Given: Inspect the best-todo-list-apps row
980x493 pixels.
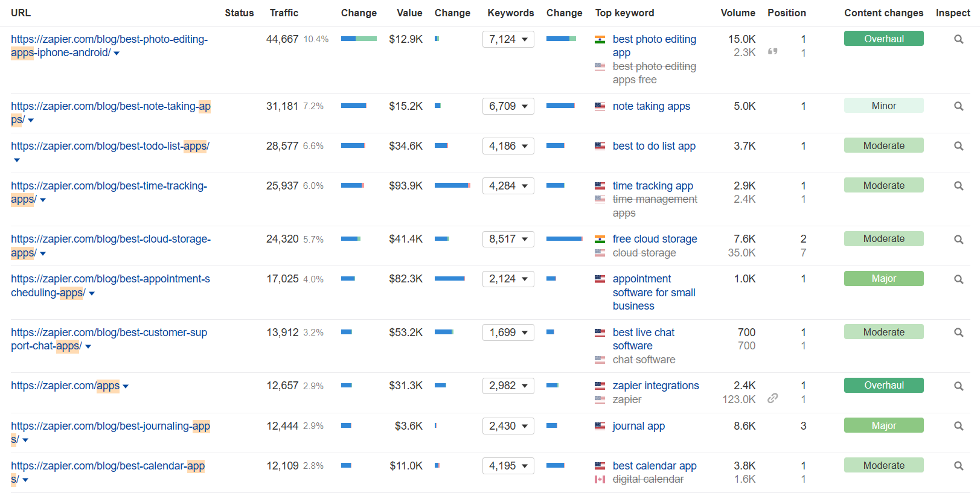Looking at the screenshot, I should (x=958, y=146).
